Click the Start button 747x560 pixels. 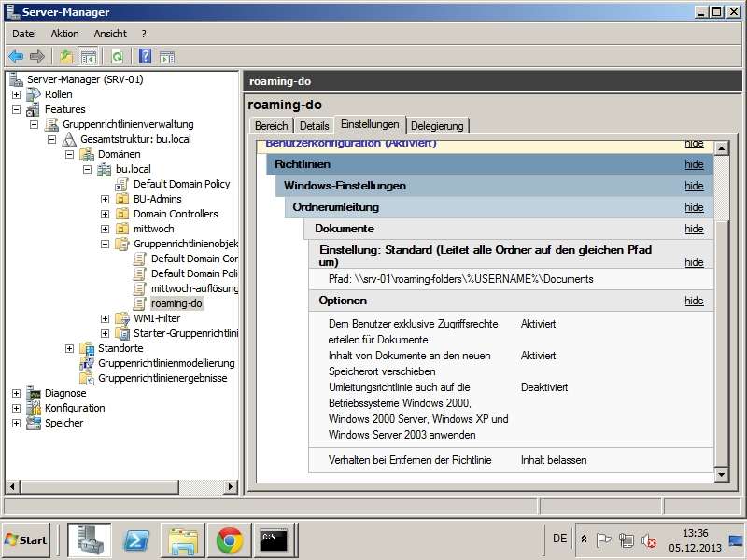click(26, 539)
